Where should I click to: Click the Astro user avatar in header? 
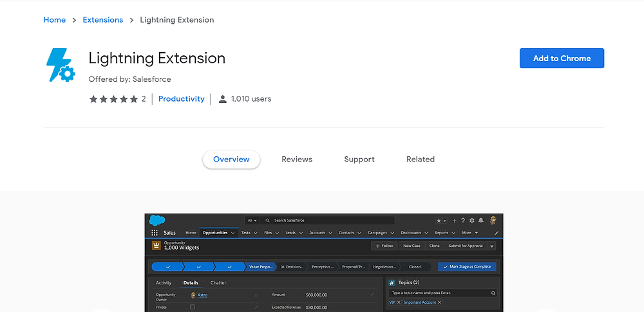[x=493, y=221]
